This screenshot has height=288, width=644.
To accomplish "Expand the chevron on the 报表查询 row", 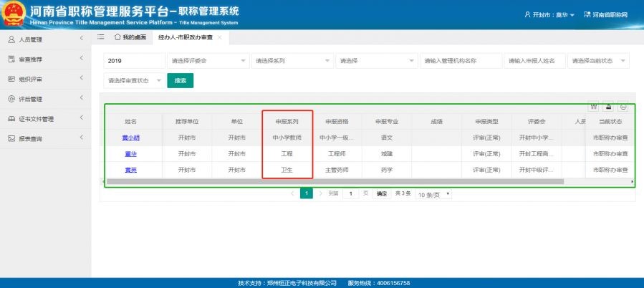I will click(82, 138).
